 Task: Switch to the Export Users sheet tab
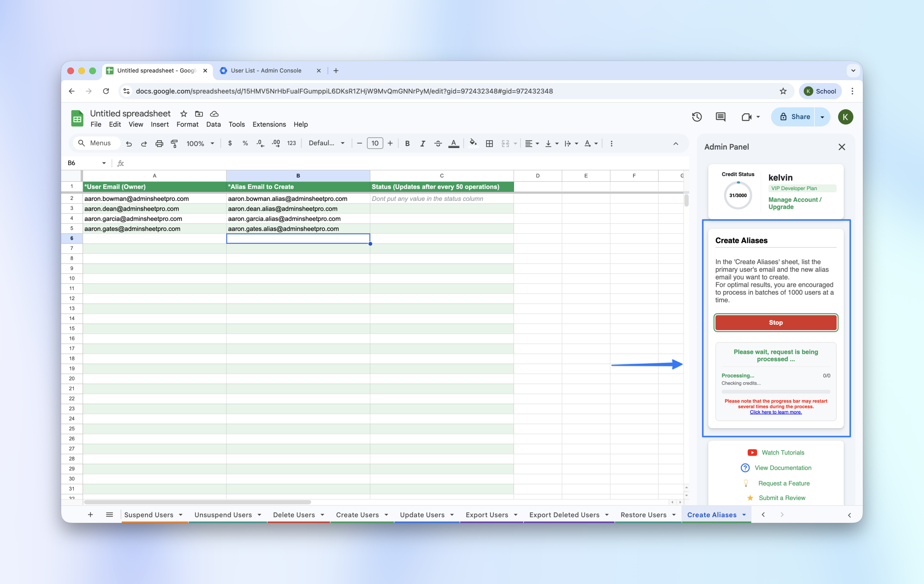(487, 515)
